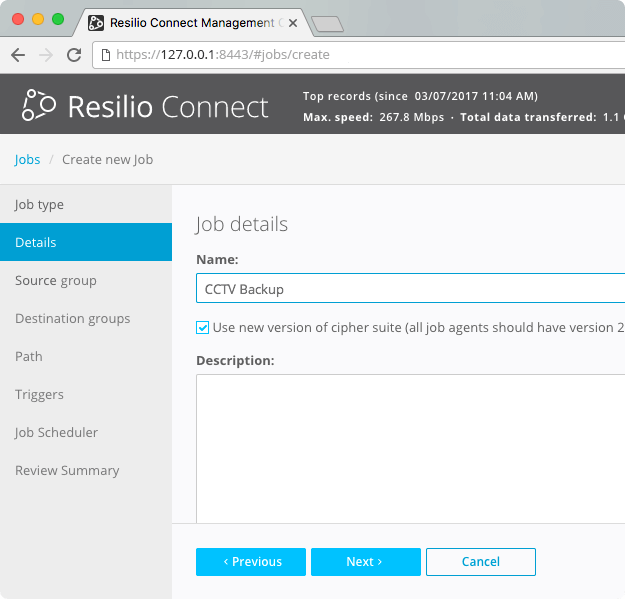
Task: Click the page info icon in address bar
Action: point(106,55)
